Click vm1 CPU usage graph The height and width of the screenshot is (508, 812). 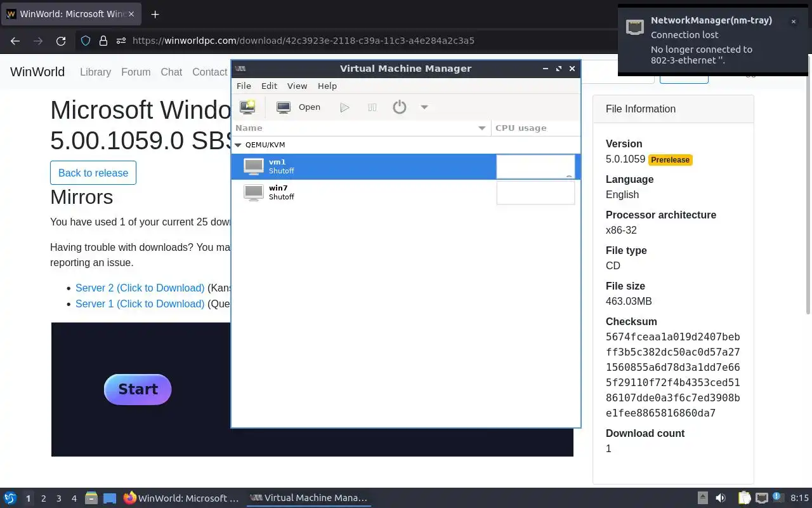point(535,166)
